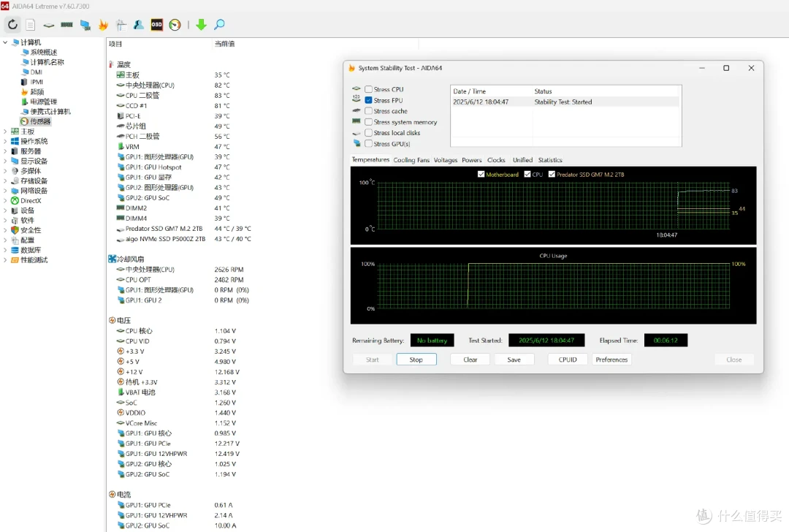The height and width of the screenshot is (532, 789).
Task: Launch System Stability Test flame icon
Action: pos(103,25)
